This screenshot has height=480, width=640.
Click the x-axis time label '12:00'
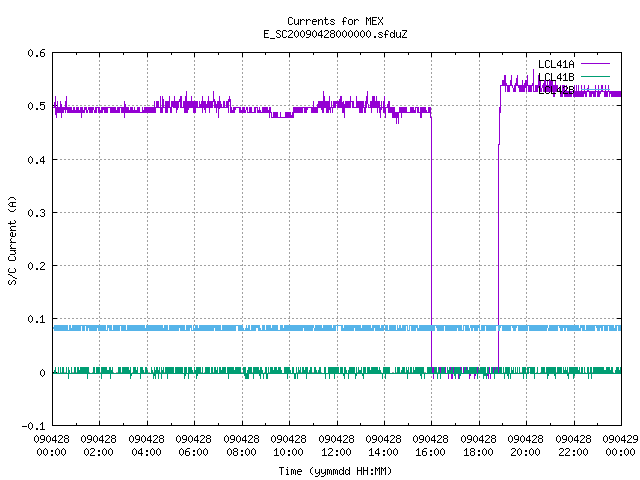[x=336, y=452]
